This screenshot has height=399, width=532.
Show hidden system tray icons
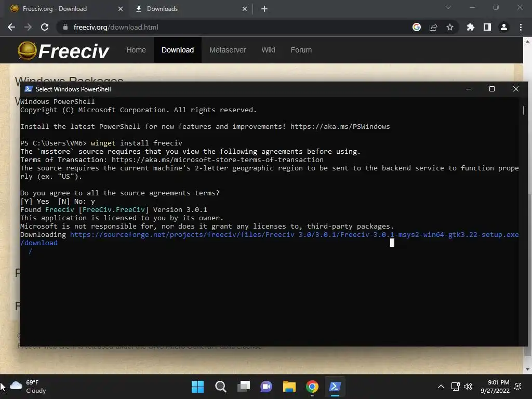[x=441, y=387]
